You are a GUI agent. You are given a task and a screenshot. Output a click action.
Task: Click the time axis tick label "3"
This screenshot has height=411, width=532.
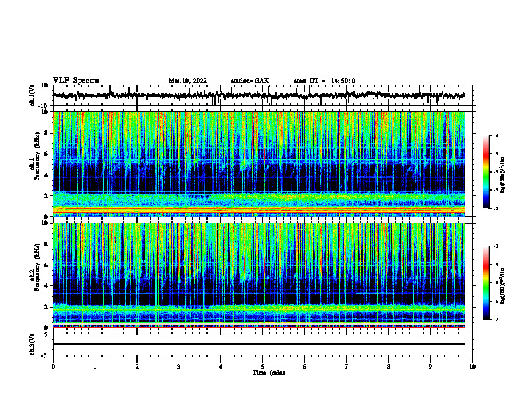pos(179,367)
